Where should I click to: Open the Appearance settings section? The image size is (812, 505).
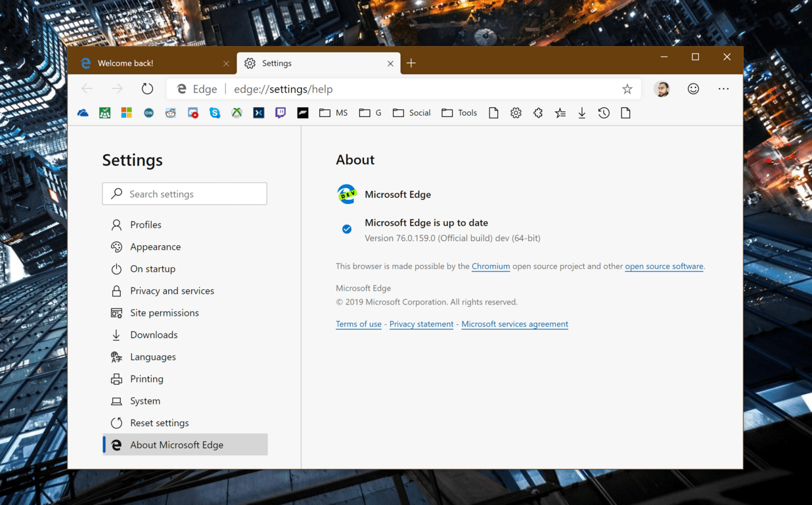(185, 247)
